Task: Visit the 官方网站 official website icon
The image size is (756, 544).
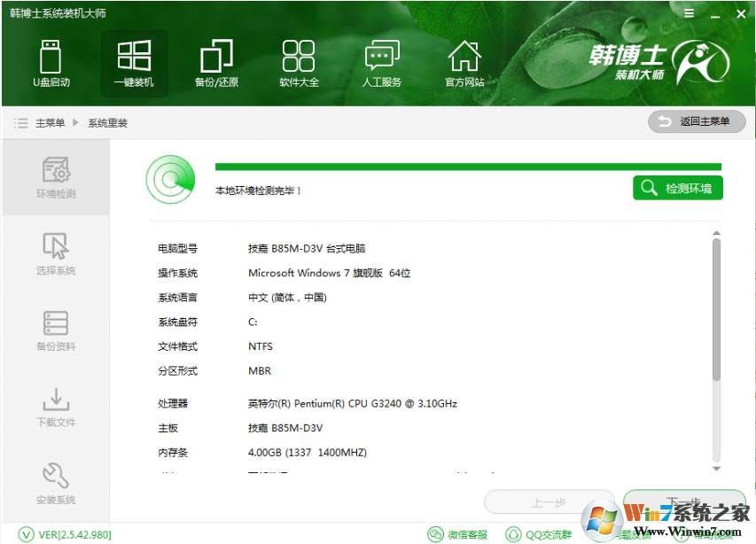Action: 464,62
